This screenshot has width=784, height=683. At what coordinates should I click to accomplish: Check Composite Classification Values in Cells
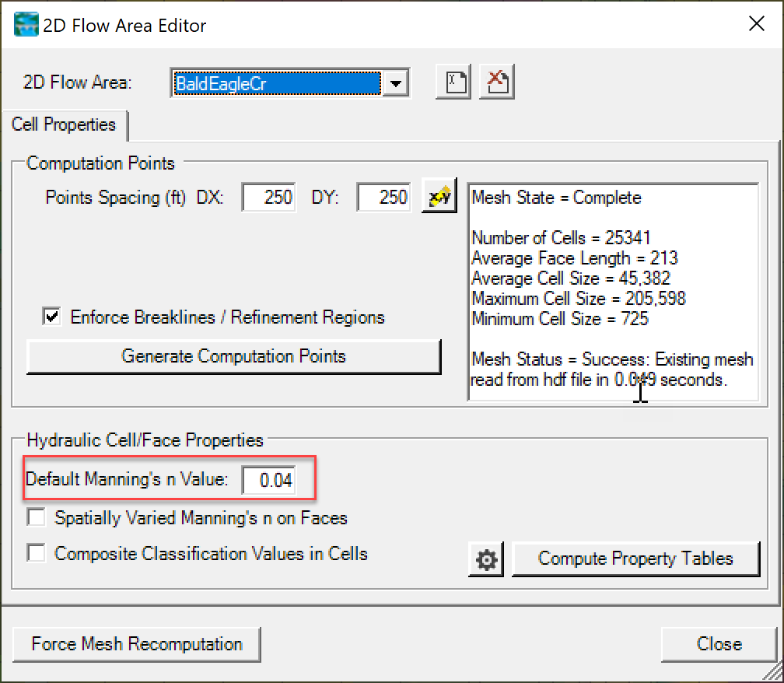coord(37,554)
